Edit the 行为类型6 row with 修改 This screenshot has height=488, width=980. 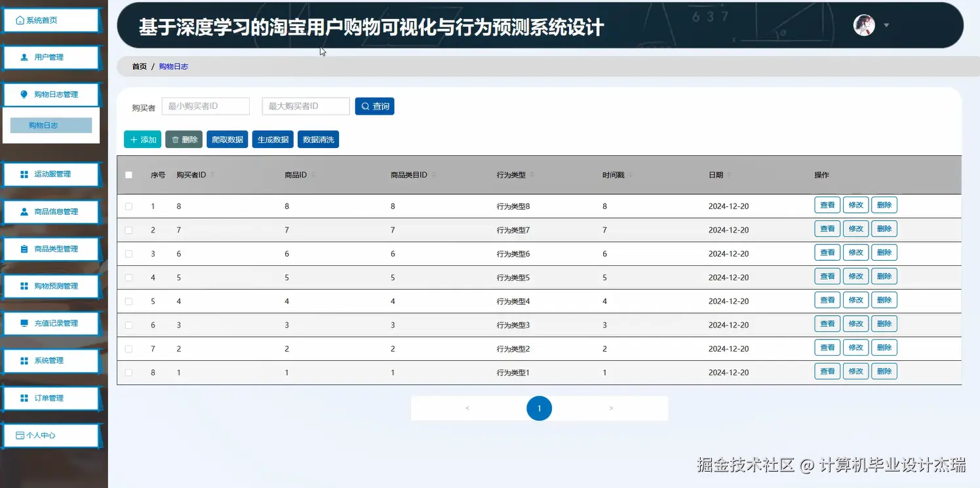(x=856, y=252)
